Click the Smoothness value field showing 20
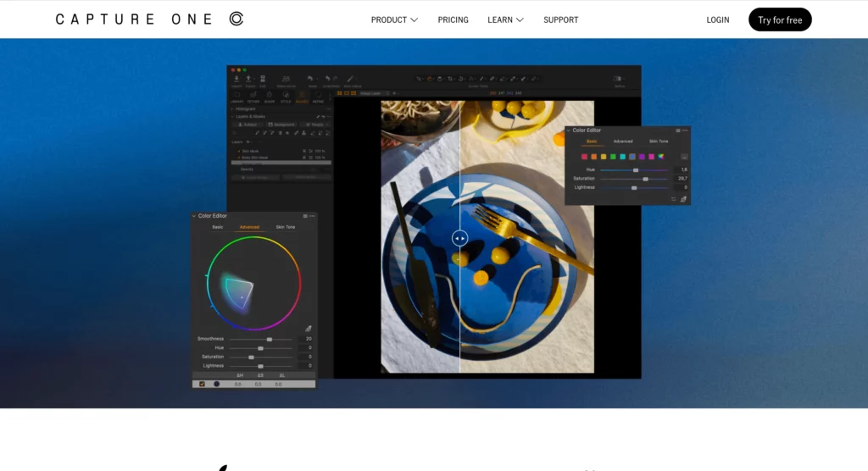This screenshot has width=868, height=471. (305, 339)
